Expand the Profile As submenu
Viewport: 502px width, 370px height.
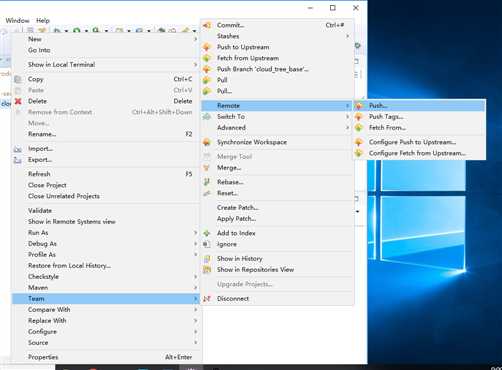[196, 255]
